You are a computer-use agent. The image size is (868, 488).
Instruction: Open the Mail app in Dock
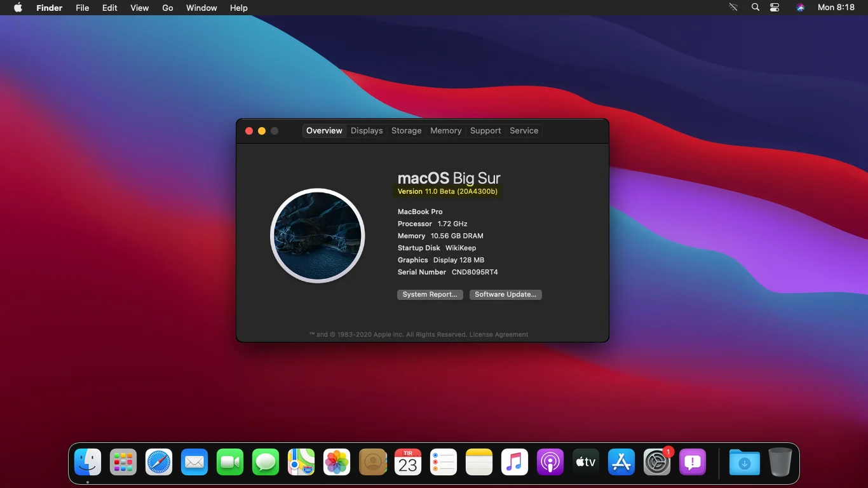(x=194, y=462)
